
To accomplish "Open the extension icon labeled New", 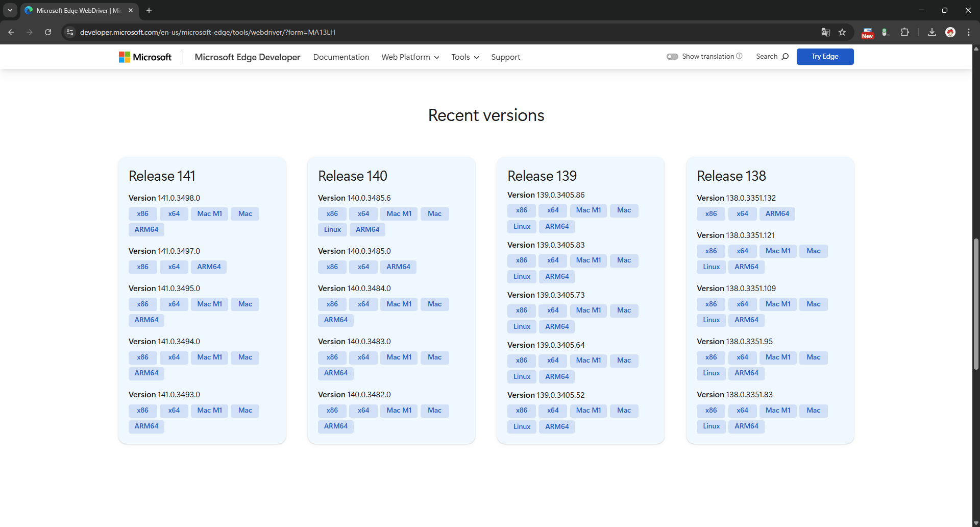I will click(867, 33).
